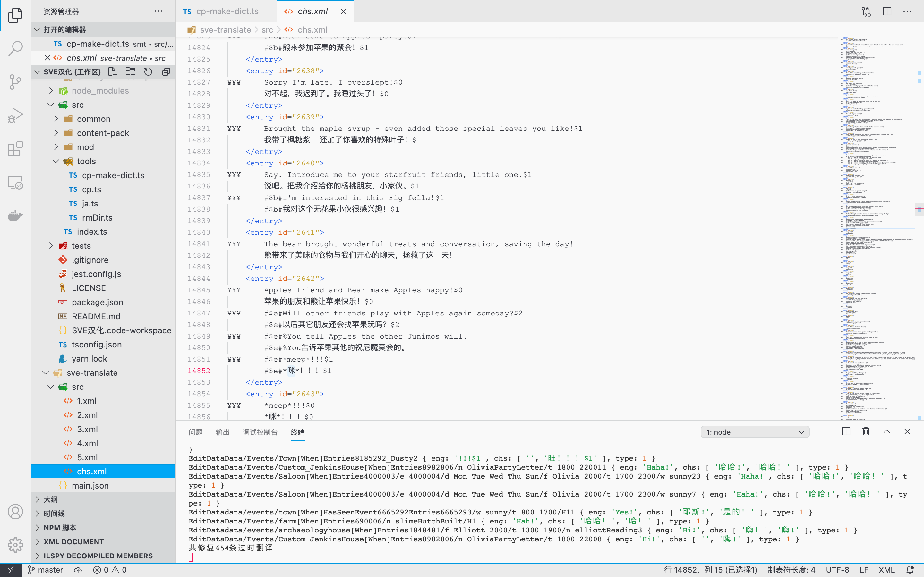Viewport: 924px width, 577px height.
Task: Toggle maximized panel size with up chevron
Action: pyautogui.click(x=886, y=431)
